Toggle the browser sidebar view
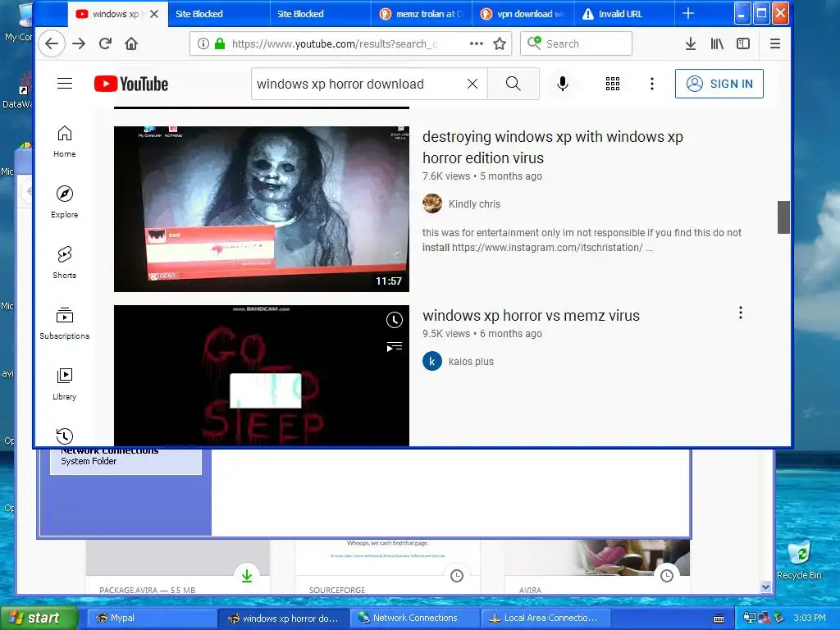840x630 pixels. [x=743, y=43]
